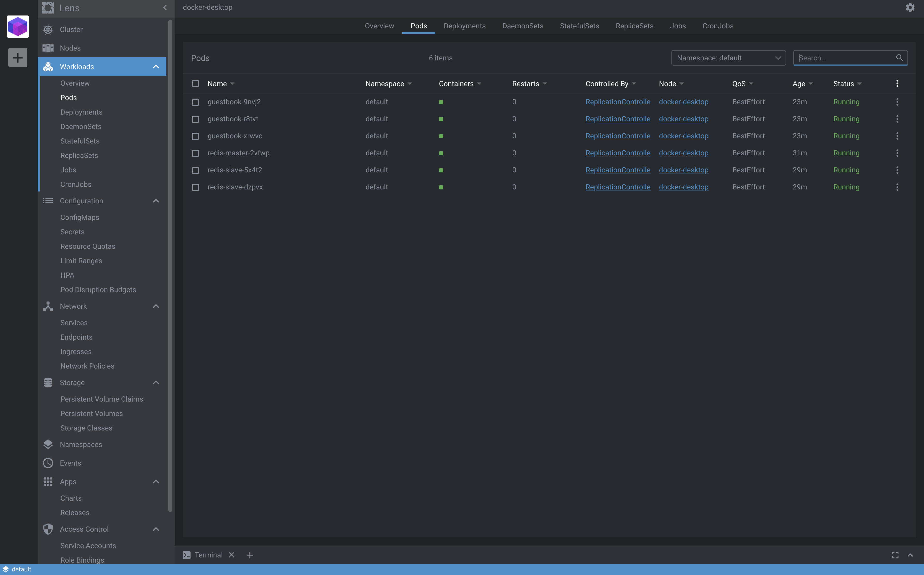Switch to the DaemonSets tab
The height and width of the screenshot is (575, 924).
[522, 26]
